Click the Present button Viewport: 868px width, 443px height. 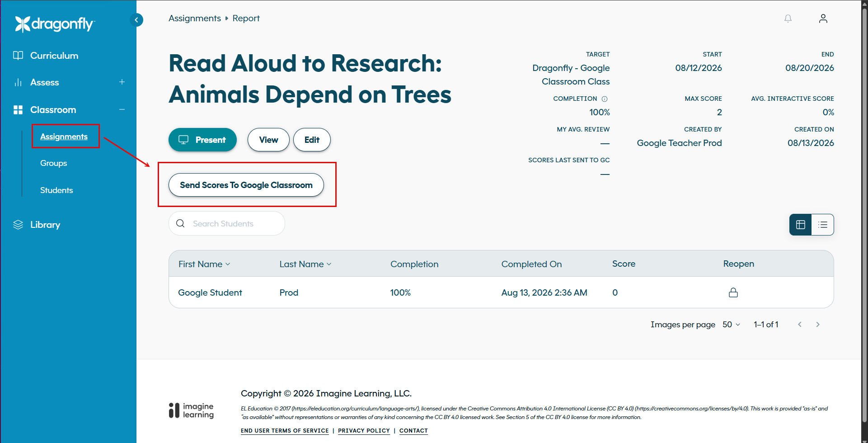tap(202, 140)
